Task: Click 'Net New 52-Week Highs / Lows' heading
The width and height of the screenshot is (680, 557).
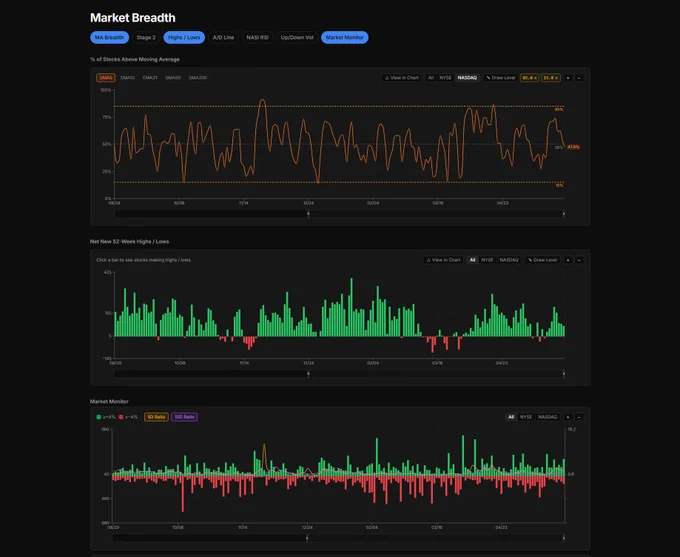Action: point(129,242)
